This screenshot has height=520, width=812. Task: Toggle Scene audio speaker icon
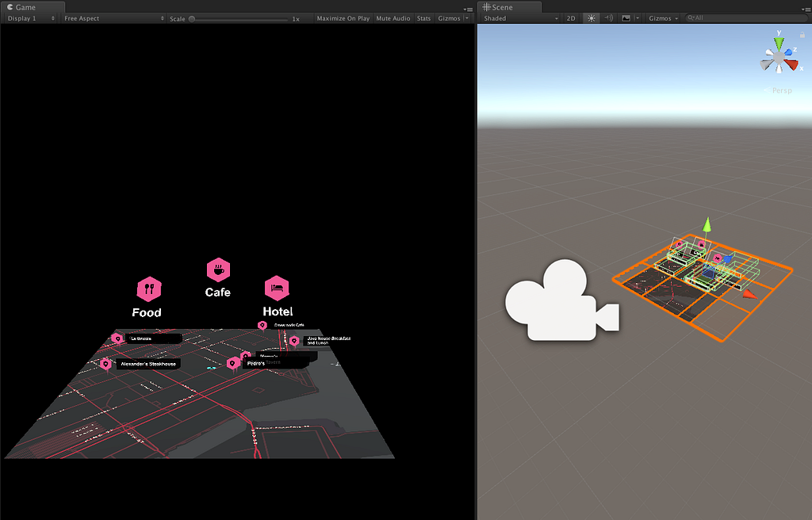pyautogui.click(x=608, y=18)
